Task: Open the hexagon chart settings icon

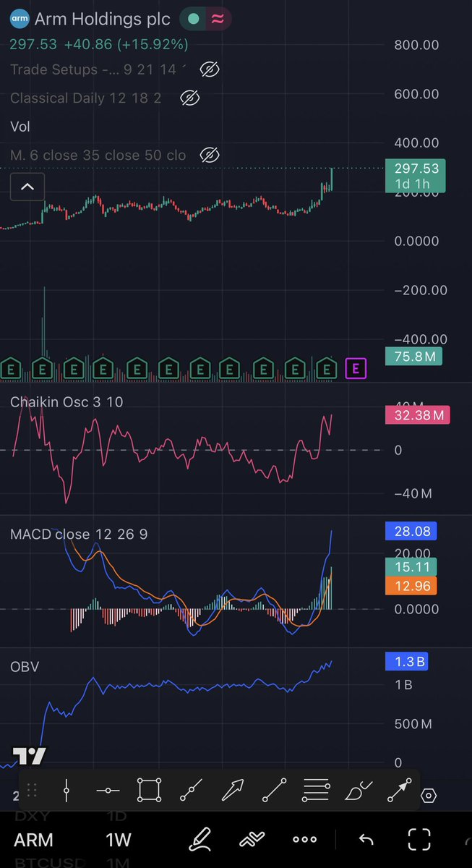Action: click(429, 796)
